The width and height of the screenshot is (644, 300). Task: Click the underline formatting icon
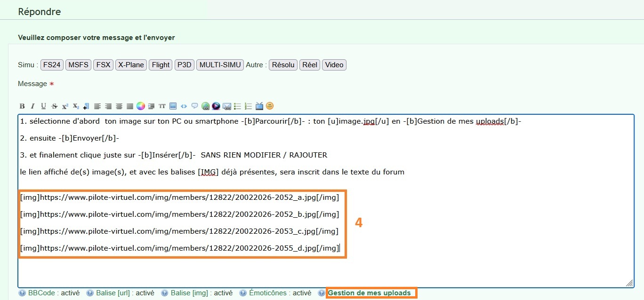point(43,106)
